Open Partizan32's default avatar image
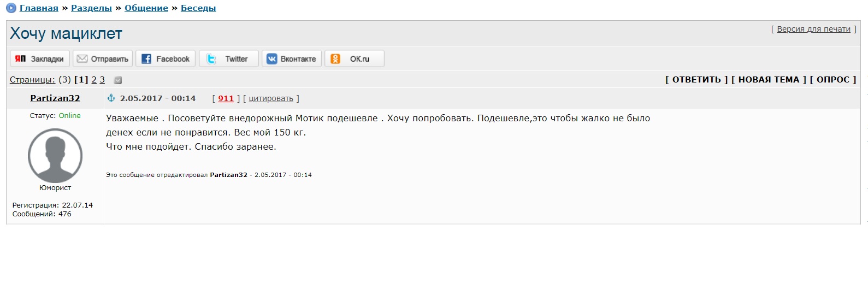The image size is (868, 295). pyautogui.click(x=55, y=156)
